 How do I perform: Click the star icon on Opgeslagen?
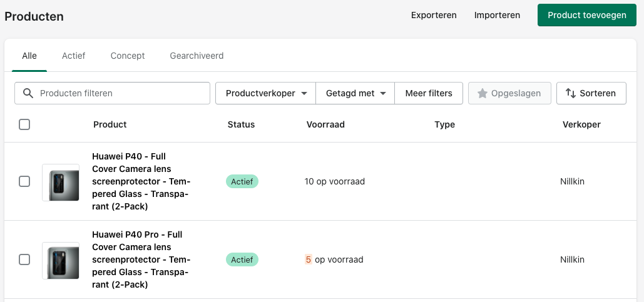tap(482, 93)
